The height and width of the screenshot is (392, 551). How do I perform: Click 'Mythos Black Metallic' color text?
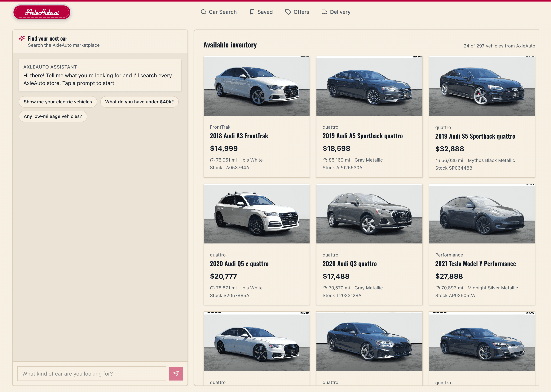[491, 161]
